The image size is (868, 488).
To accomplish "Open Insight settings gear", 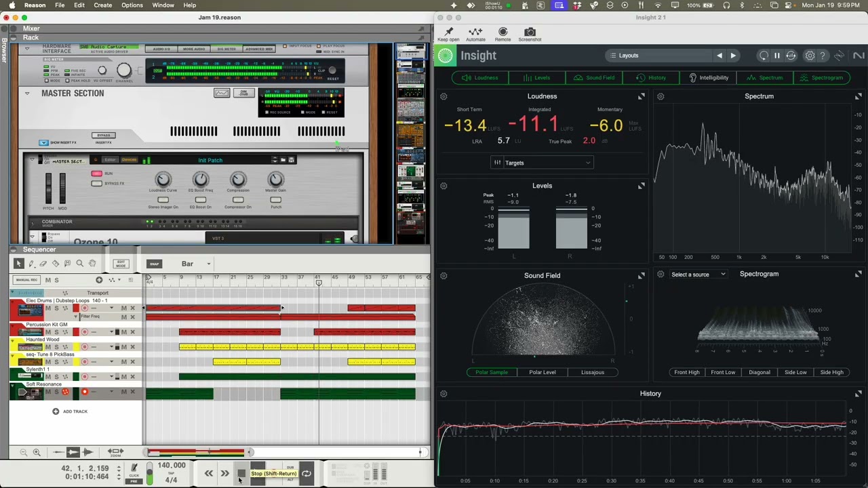I will 810,56.
